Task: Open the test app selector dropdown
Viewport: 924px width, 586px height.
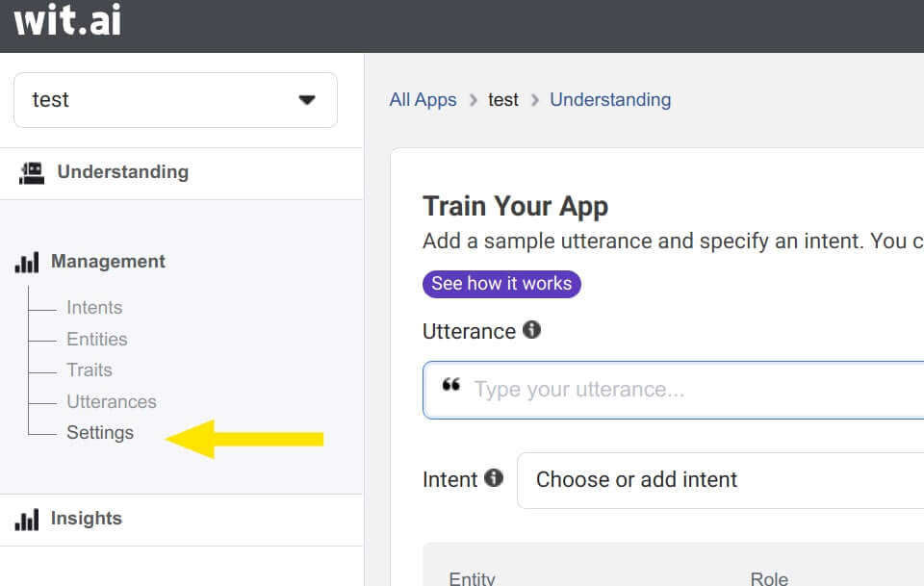Action: coord(175,100)
